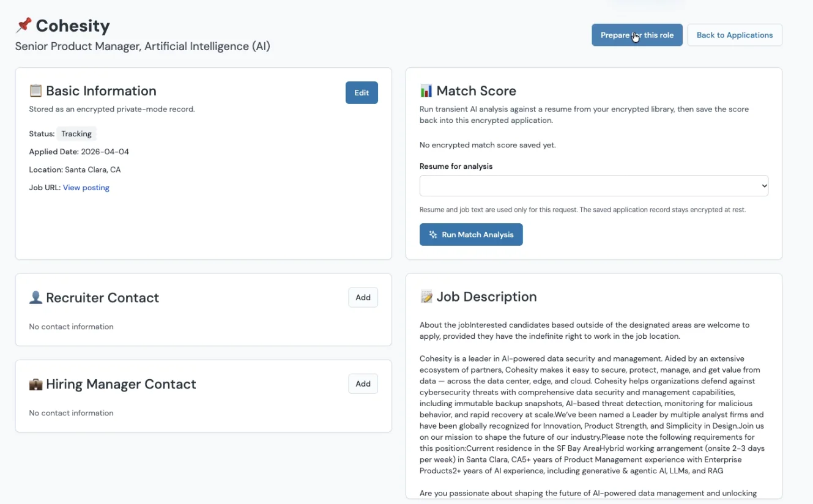The height and width of the screenshot is (504, 813).
Task: Add a Hiring Manager Contact
Action: pyautogui.click(x=363, y=384)
